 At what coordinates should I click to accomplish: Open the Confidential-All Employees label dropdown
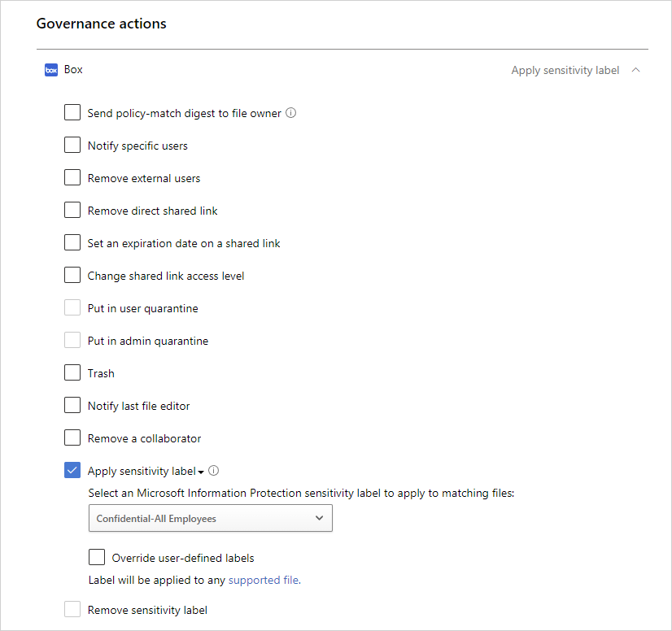[211, 518]
